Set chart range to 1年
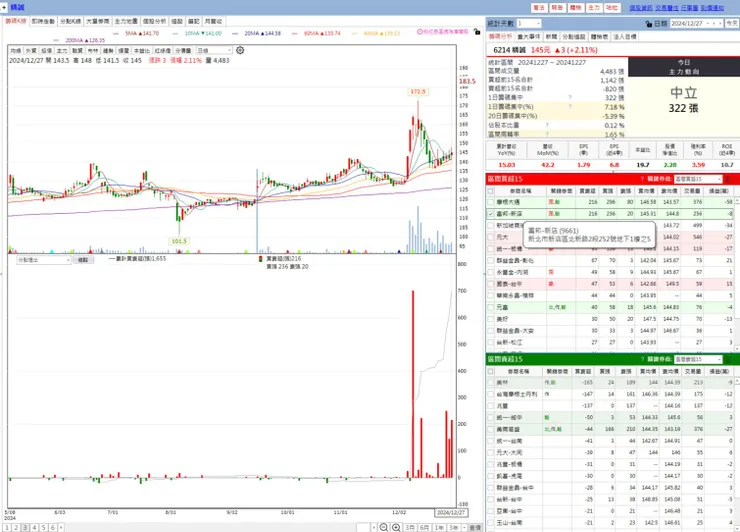 439,527
